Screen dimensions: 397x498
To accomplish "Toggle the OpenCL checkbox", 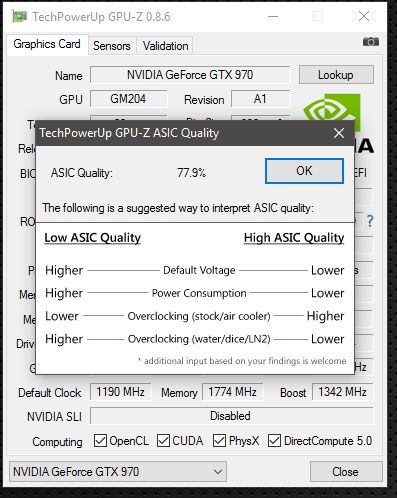I will tap(100, 441).
